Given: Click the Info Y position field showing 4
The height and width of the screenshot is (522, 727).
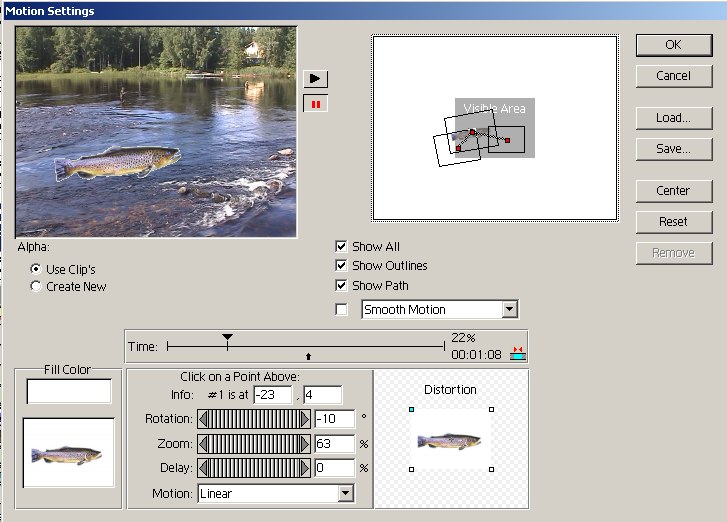Looking at the screenshot, I should pyautogui.click(x=323, y=395).
